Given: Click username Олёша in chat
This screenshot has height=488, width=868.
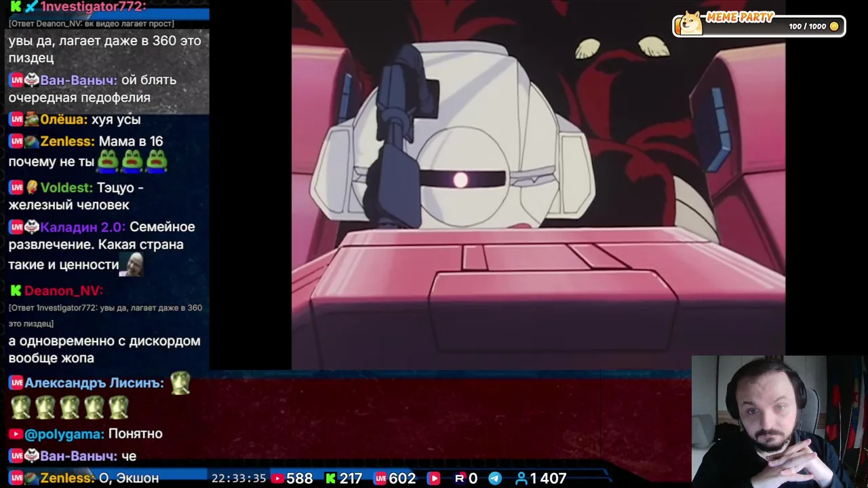Looking at the screenshot, I should click(64, 119).
